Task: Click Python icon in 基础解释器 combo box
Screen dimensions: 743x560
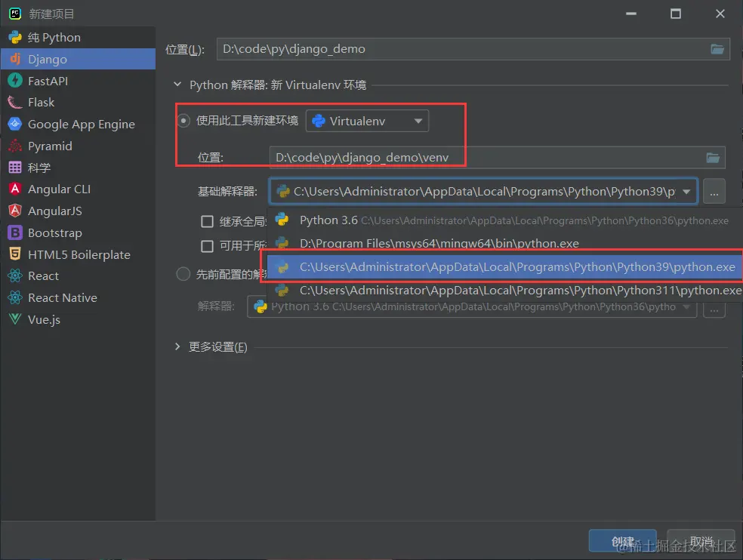Action: [283, 192]
